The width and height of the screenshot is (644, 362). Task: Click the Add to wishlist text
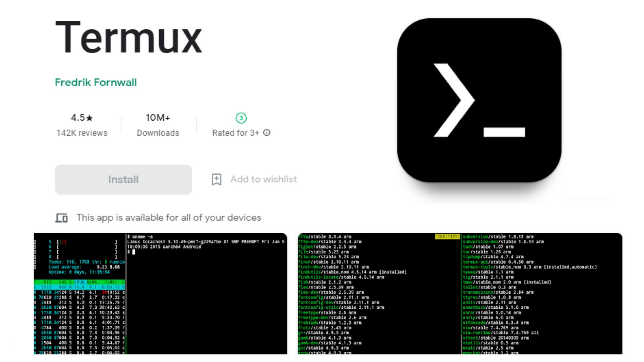(263, 179)
